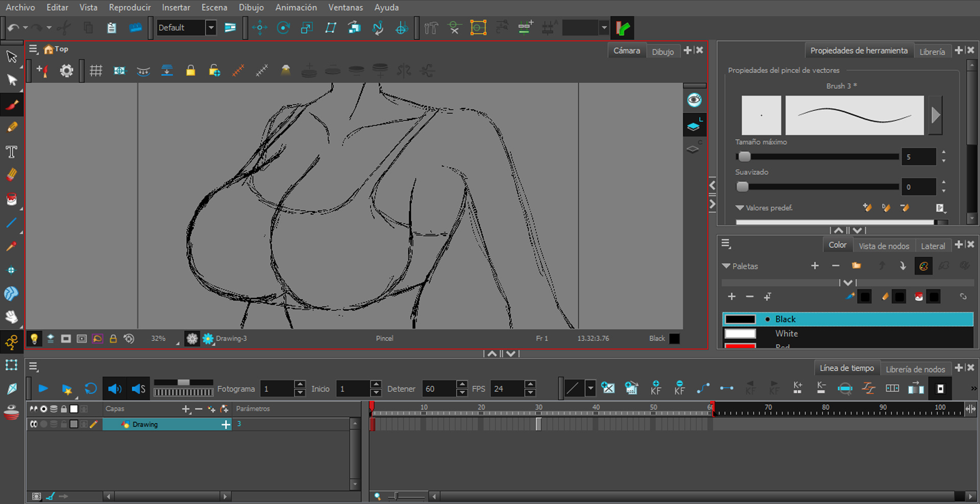Toggle sound playback speaker icon
The height and width of the screenshot is (504, 980).
point(114,389)
